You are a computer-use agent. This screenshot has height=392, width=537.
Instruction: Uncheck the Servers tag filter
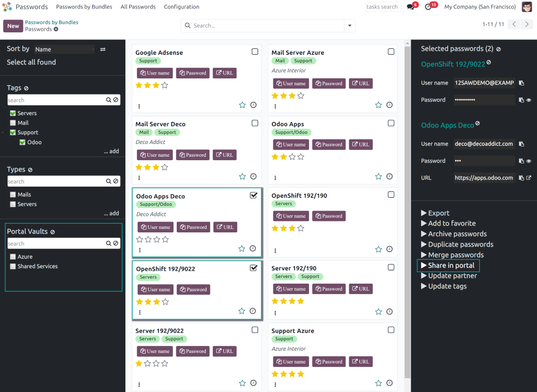coord(13,114)
